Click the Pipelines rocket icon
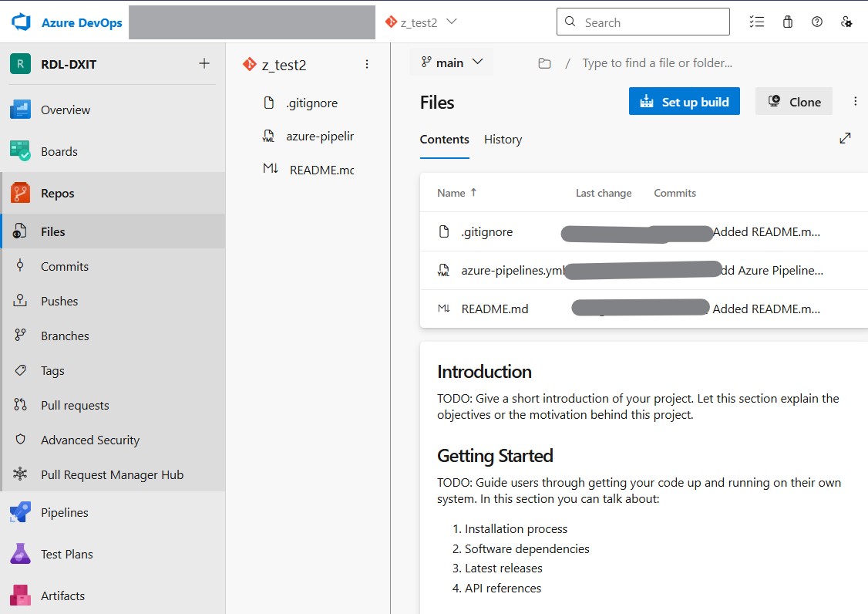868x614 pixels. [21, 513]
